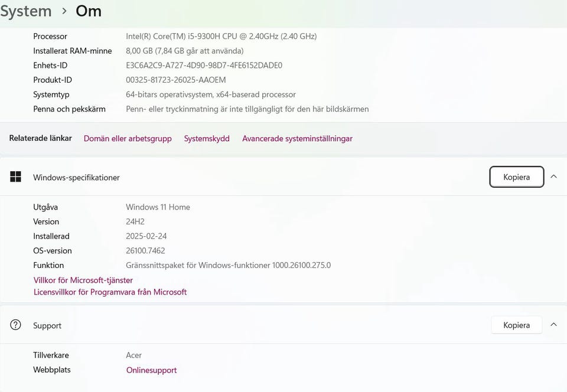567x392 pixels.
Task: Select the Funktion value Gränssnittspaket text
Action: tap(228, 265)
